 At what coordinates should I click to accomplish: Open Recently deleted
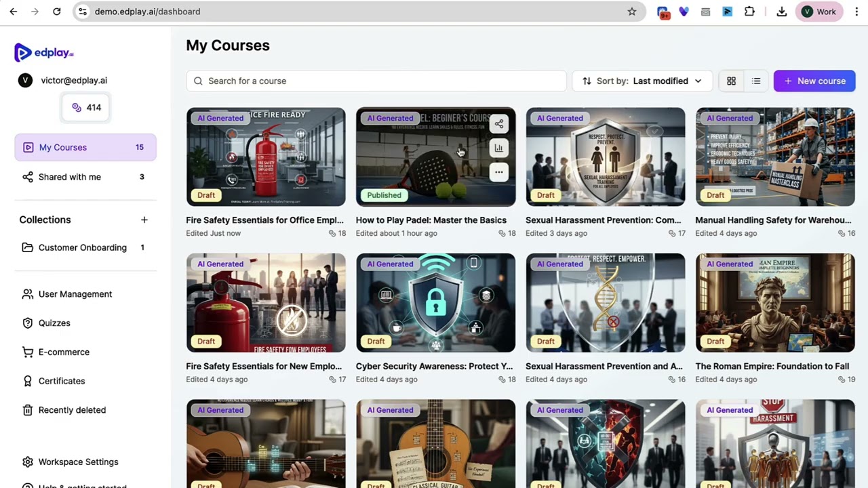pos(72,410)
